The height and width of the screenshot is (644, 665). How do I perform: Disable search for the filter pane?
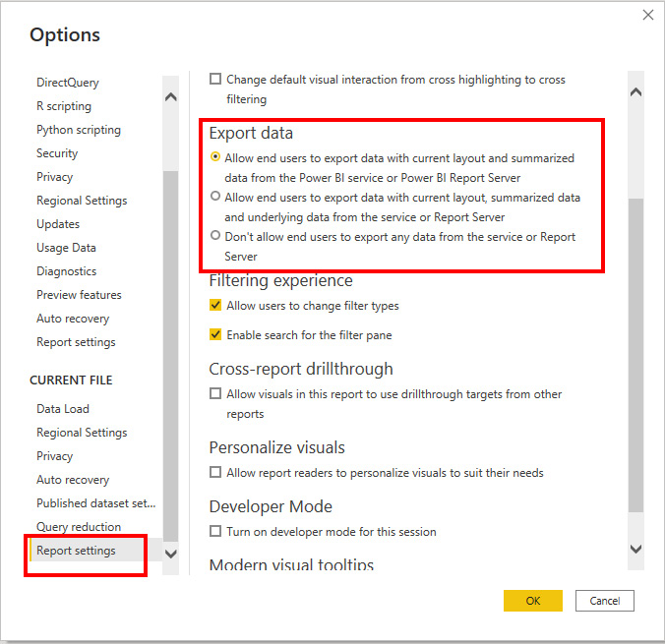(215, 335)
